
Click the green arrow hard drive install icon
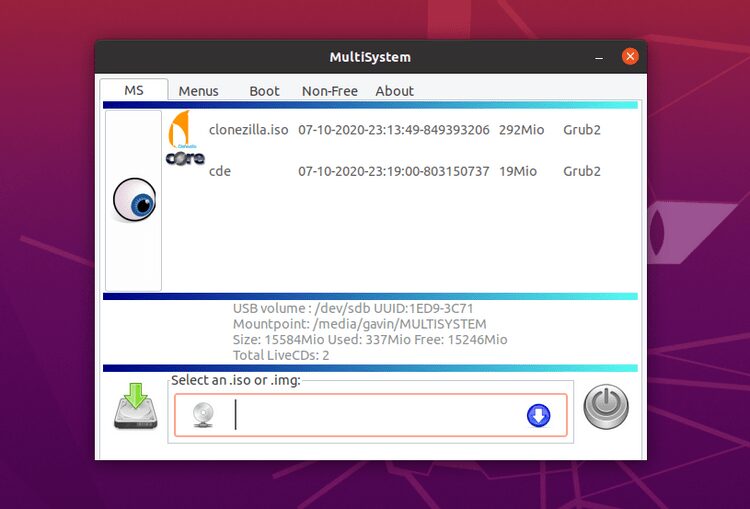[x=136, y=406]
